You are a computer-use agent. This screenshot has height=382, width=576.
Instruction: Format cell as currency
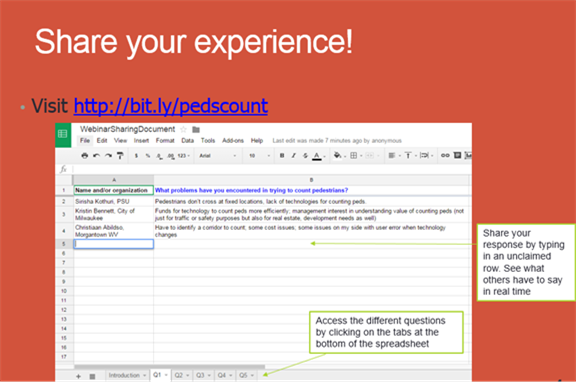tap(136, 156)
